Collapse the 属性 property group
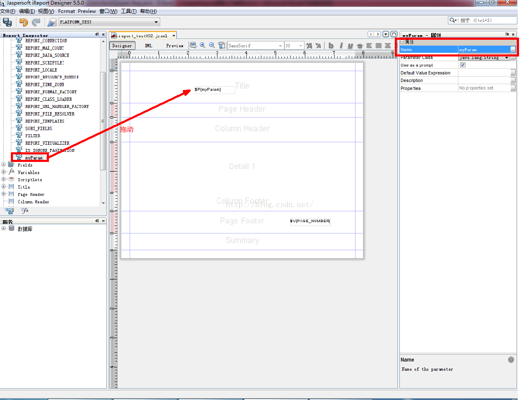Viewport: 532px width, 400px height. tap(402, 42)
